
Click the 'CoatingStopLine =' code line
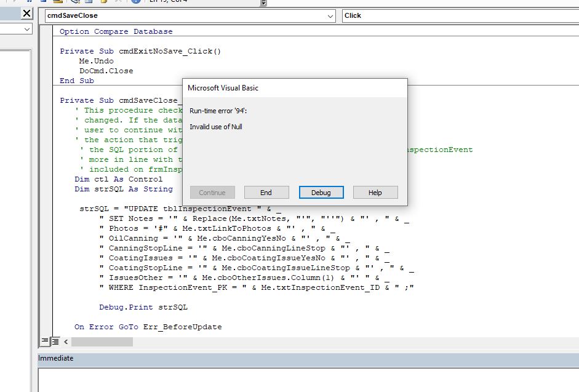pos(257,268)
